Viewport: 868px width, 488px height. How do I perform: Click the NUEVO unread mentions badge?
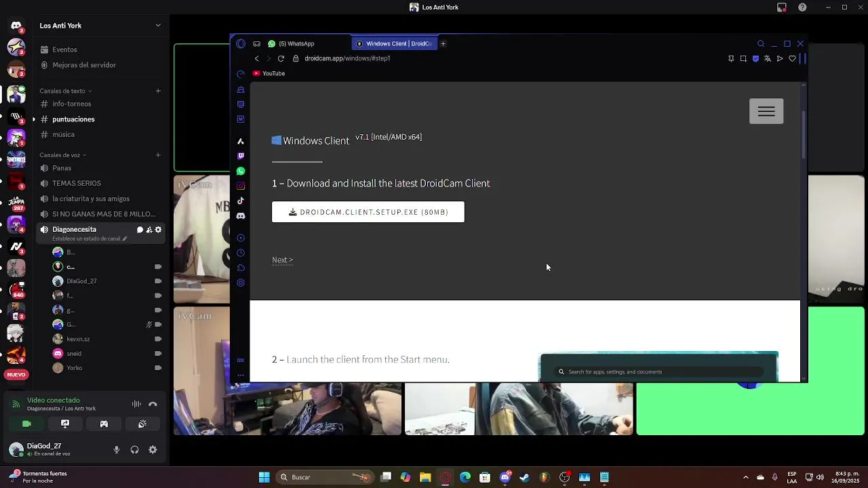[16, 374]
